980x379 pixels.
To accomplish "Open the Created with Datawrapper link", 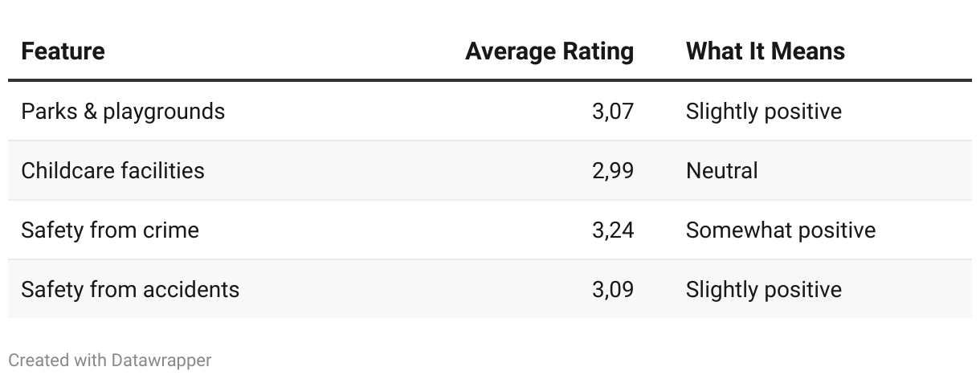I will (110, 361).
